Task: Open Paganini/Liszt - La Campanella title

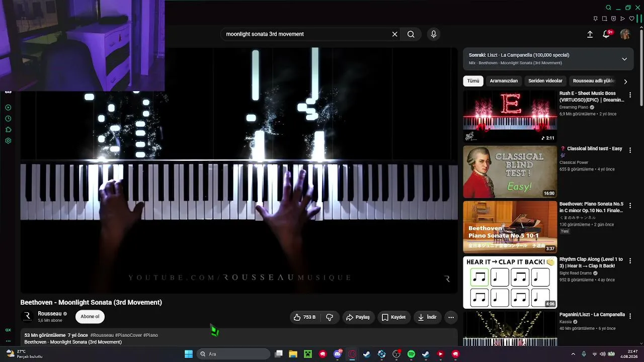Action: coord(592,315)
